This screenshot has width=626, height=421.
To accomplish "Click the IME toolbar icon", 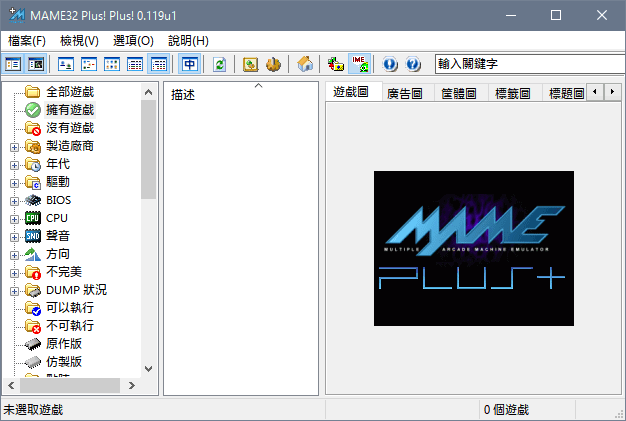I will pyautogui.click(x=360, y=64).
